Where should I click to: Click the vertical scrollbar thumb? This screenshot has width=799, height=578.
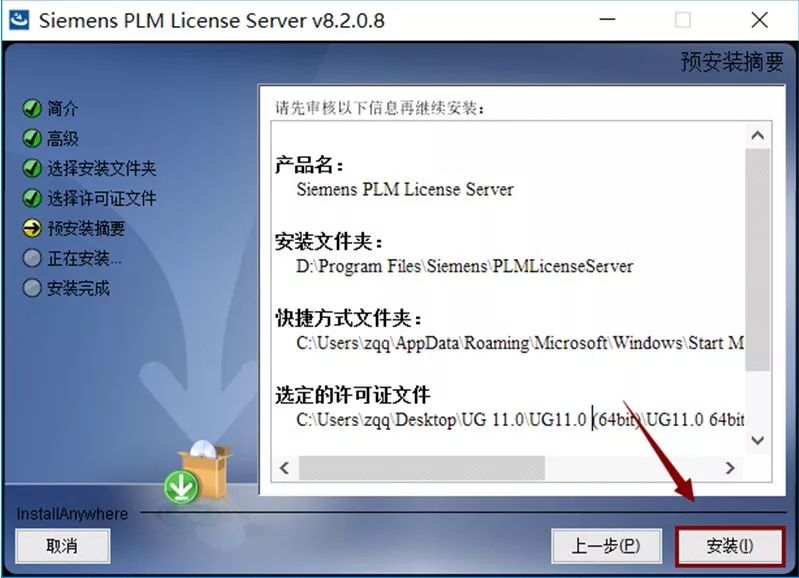(x=758, y=259)
